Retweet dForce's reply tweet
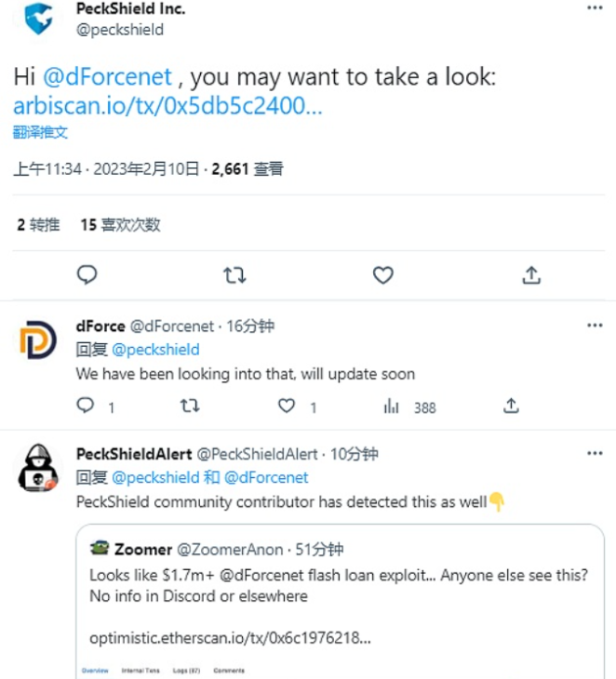This screenshot has width=616, height=679. tap(189, 406)
